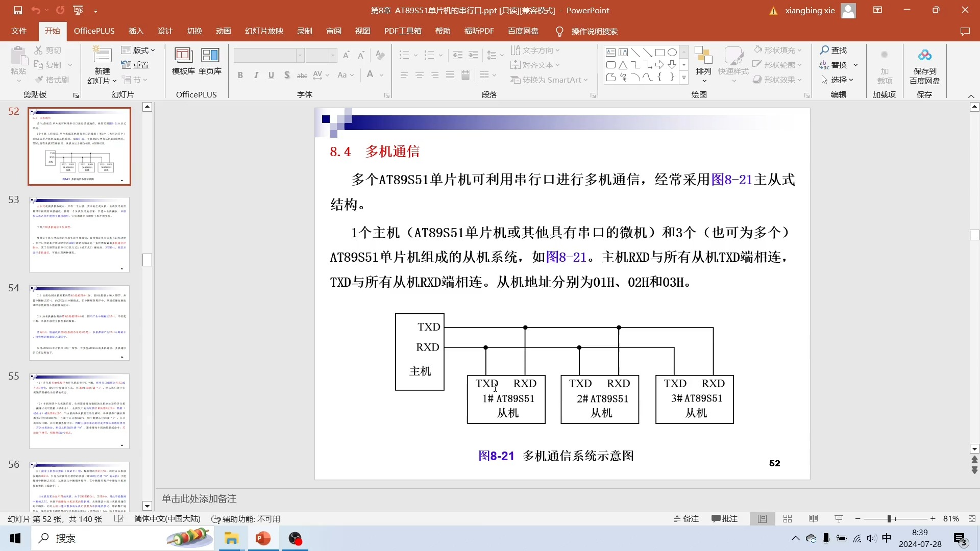Expand the shapes gallery more arrow
980x551 pixels.
[684, 78]
